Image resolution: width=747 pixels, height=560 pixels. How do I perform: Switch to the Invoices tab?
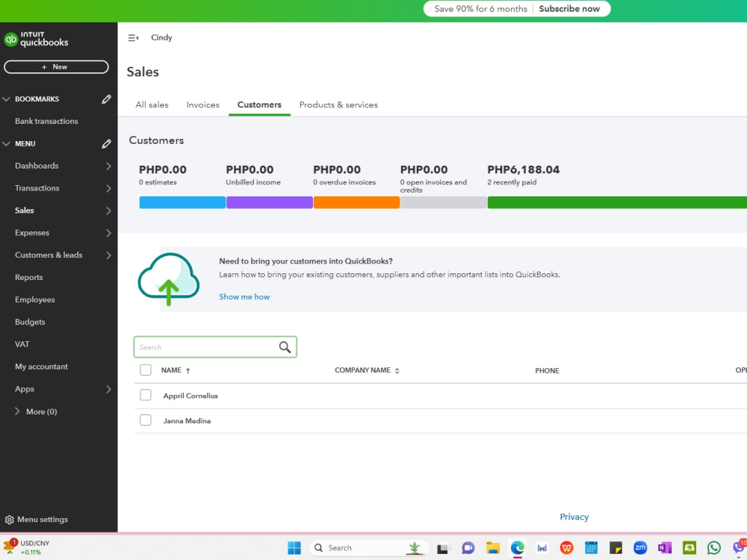click(203, 105)
